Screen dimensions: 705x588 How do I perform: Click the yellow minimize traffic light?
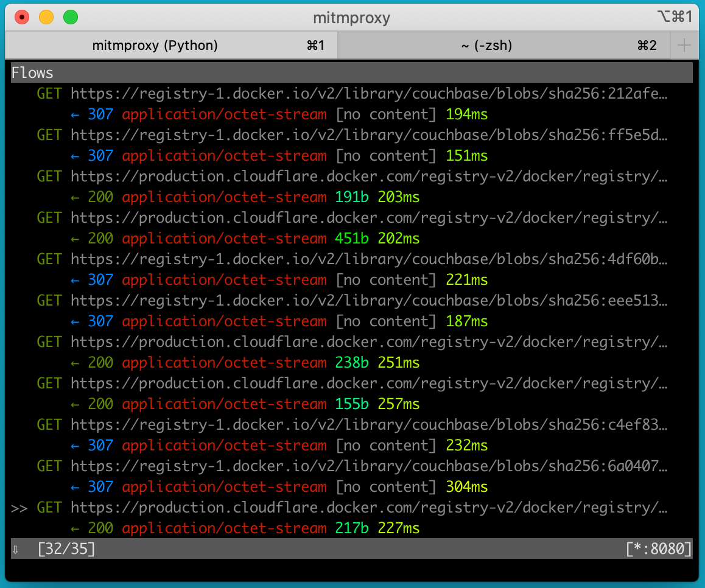point(46,18)
